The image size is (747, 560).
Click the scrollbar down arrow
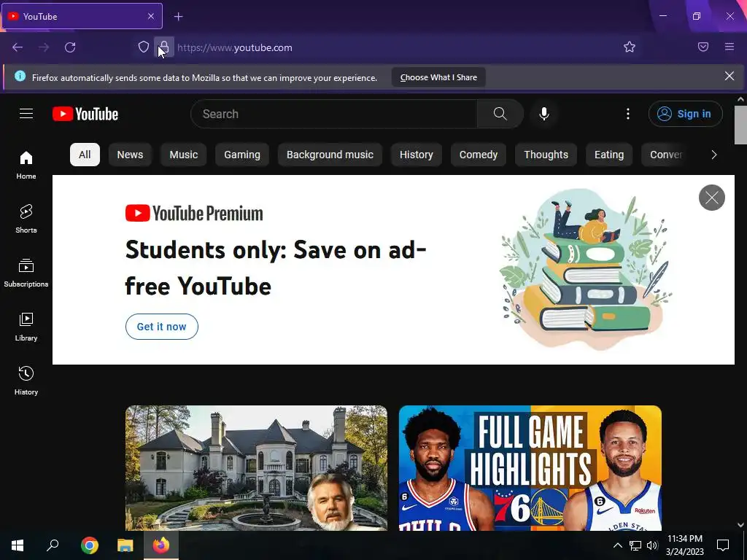click(740, 525)
